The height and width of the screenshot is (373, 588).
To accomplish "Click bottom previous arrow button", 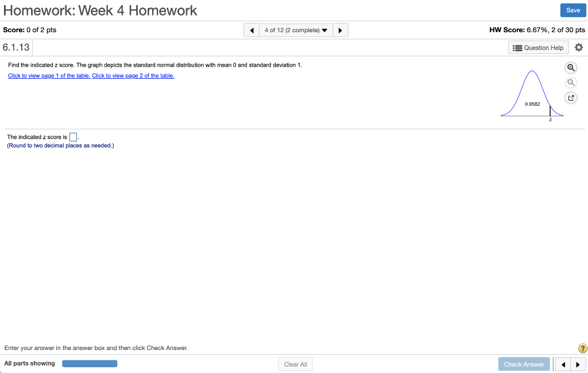I will 563,364.
